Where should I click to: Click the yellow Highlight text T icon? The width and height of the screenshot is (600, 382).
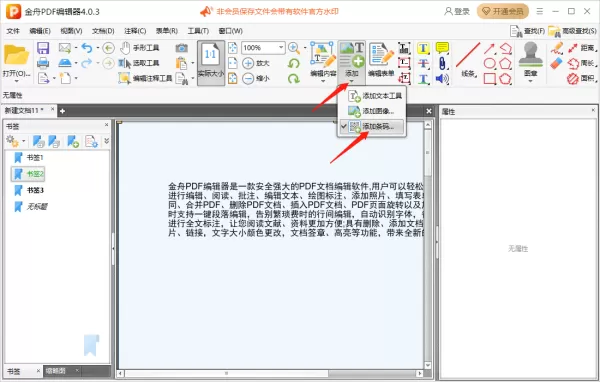point(423,48)
